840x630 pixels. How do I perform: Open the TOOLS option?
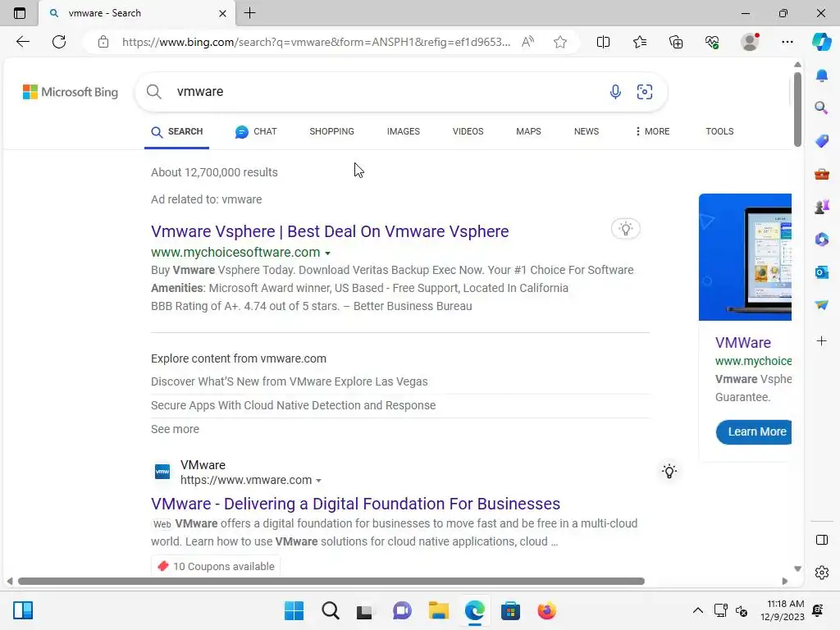719,132
